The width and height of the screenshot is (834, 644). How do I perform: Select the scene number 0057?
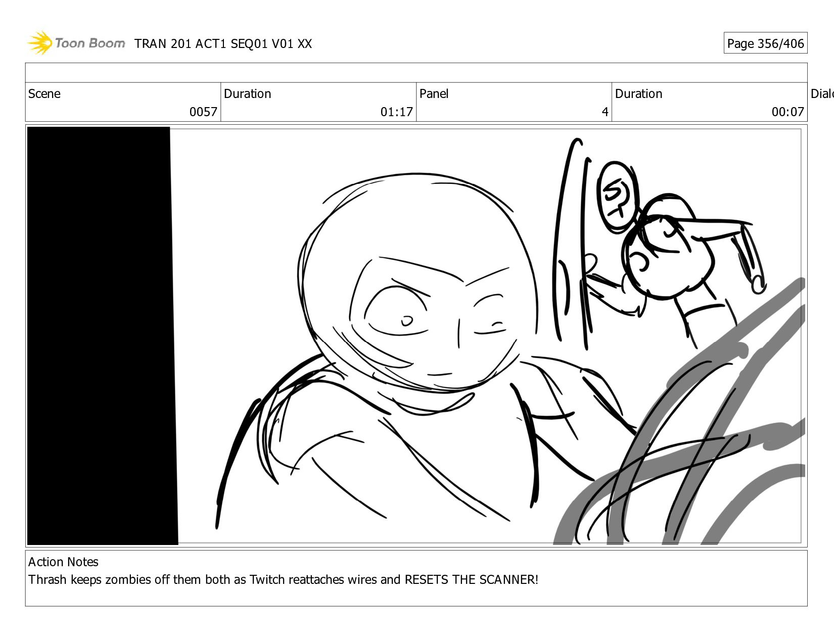(203, 112)
